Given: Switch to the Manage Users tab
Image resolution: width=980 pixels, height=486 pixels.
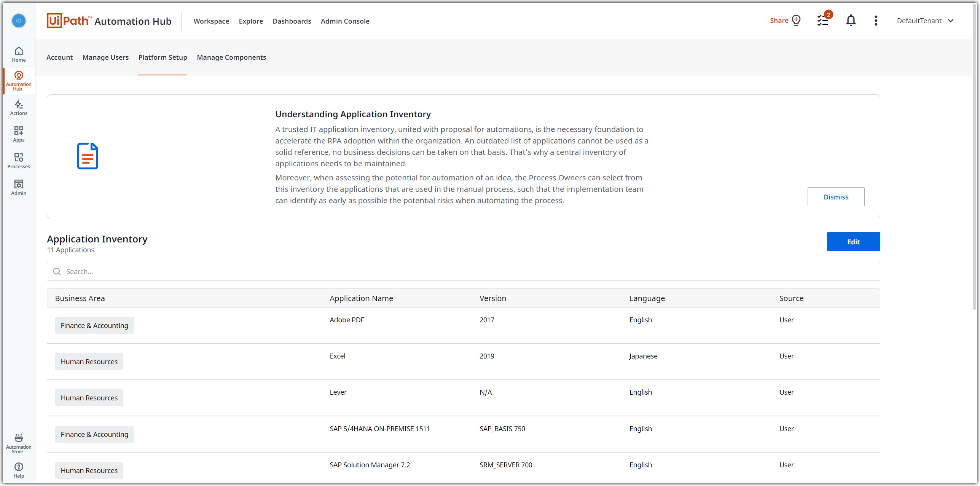Looking at the screenshot, I should coord(105,57).
